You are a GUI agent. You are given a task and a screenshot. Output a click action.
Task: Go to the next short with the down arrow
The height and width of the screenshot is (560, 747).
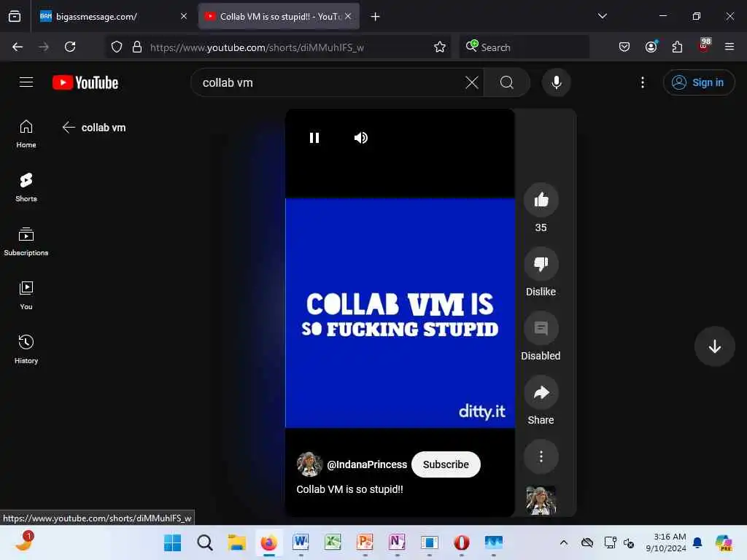point(714,346)
